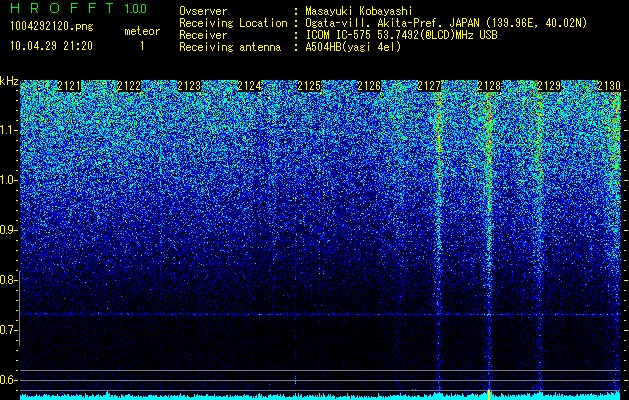629x400 pixels.
Task: Click the 1.0 kHz axis label
Action: 8,180
